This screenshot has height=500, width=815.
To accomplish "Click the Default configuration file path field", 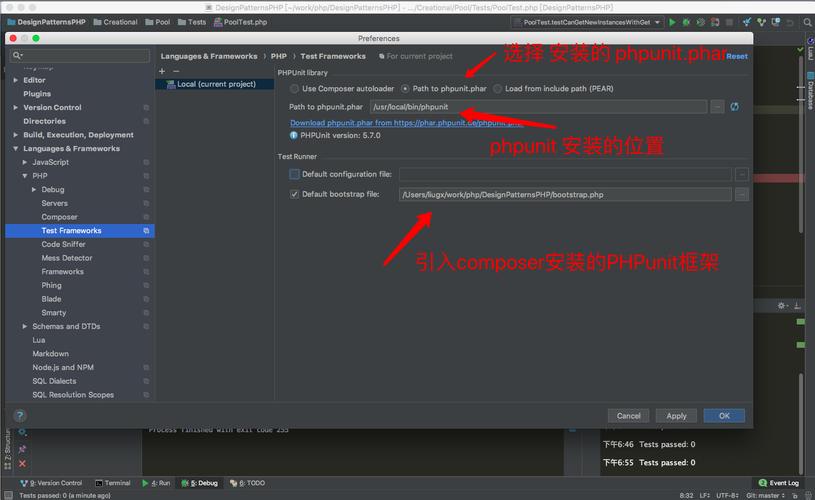I will 565,174.
